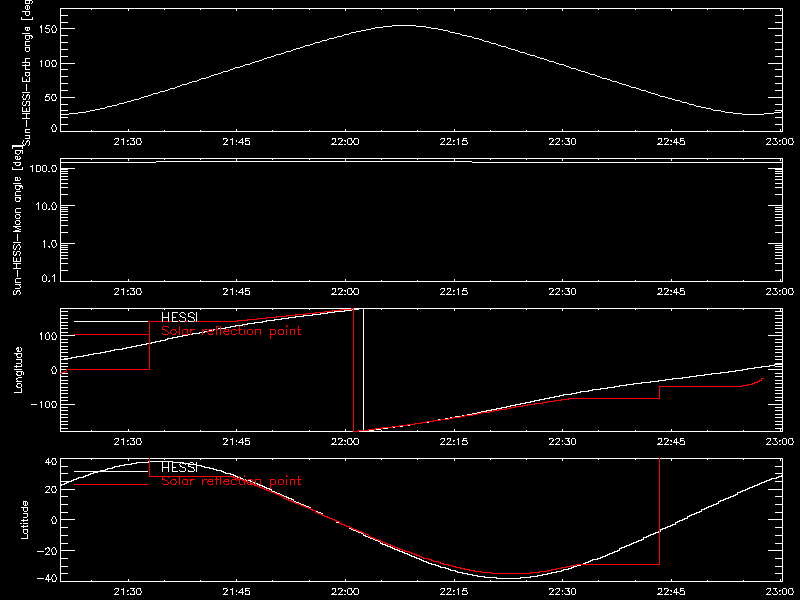The image size is (800, 600).
Task: Click the 40 tick label on Latitude axis
Action: [x=51, y=462]
